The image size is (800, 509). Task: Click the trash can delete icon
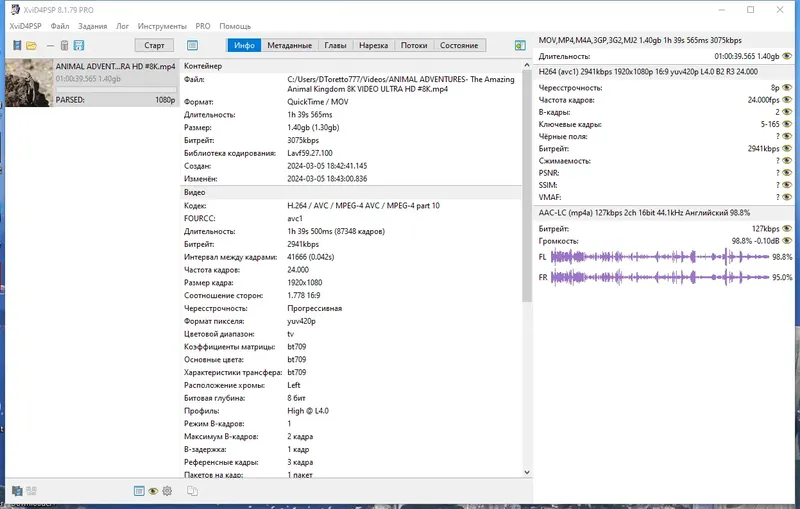pyautogui.click(x=64, y=45)
